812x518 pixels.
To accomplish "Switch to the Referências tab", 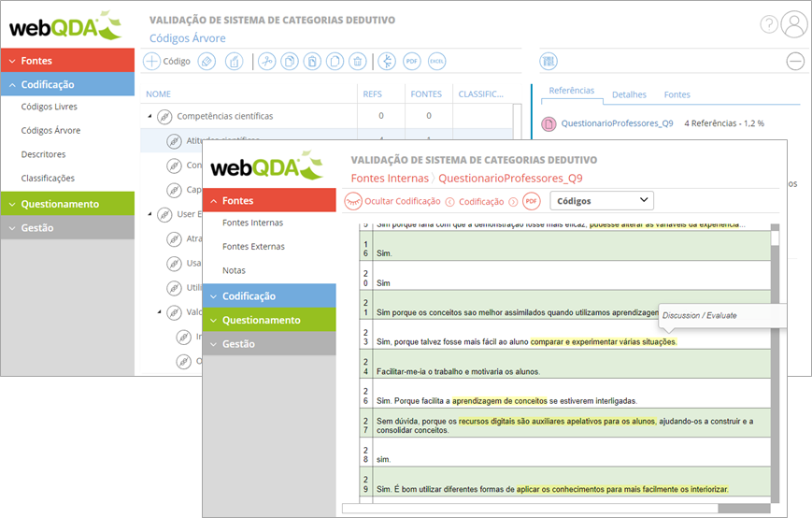I will [572, 91].
